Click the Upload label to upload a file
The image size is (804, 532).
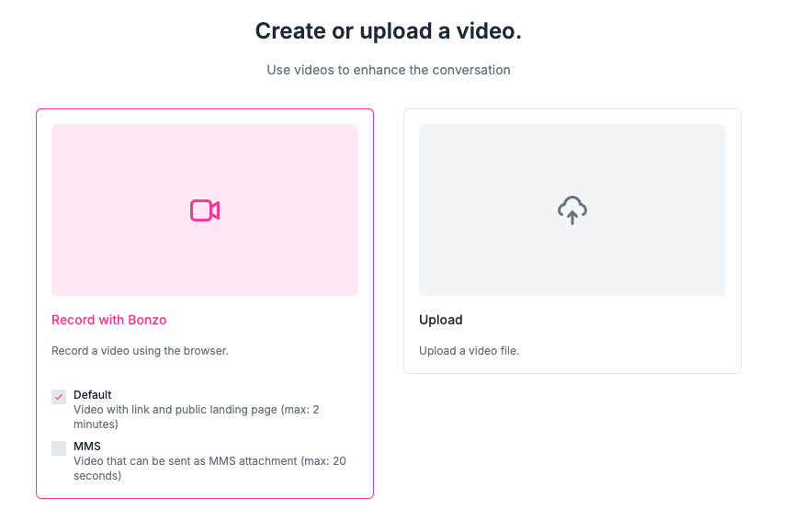(x=441, y=319)
